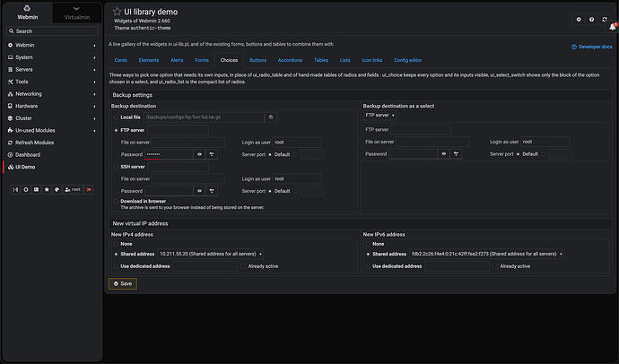Choose None for New IPv4 address
The image size is (619, 364).
point(116,244)
